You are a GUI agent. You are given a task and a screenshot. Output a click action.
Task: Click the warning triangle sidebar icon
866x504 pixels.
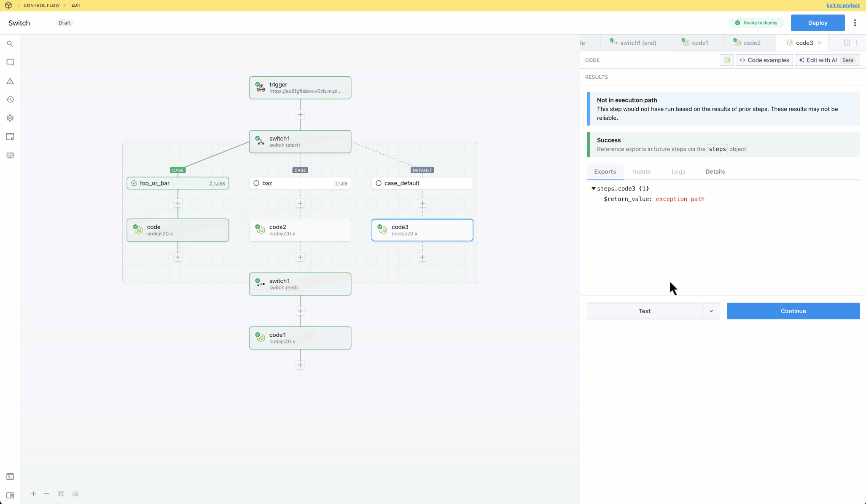click(x=10, y=81)
